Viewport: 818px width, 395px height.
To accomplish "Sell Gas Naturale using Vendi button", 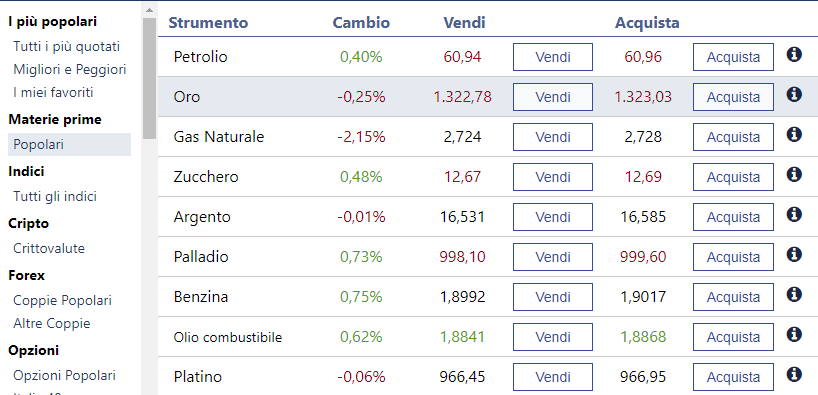I will click(553, 137).
